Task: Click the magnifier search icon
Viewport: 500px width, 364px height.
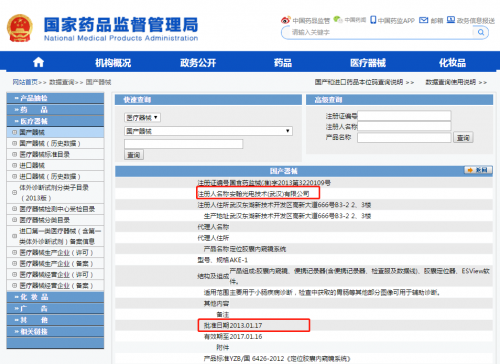Action: pos(481,32)
